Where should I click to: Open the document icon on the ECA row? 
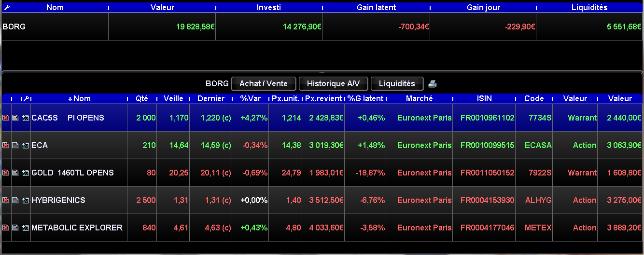click(15, 146)
